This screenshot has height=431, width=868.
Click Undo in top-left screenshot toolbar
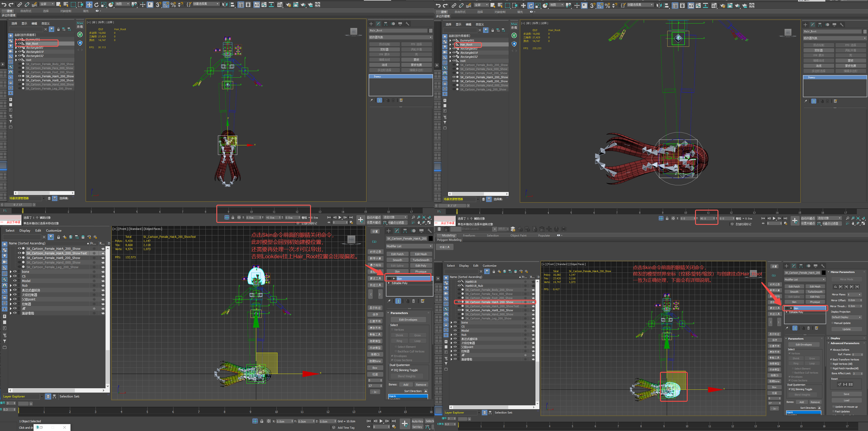(4, 4)
